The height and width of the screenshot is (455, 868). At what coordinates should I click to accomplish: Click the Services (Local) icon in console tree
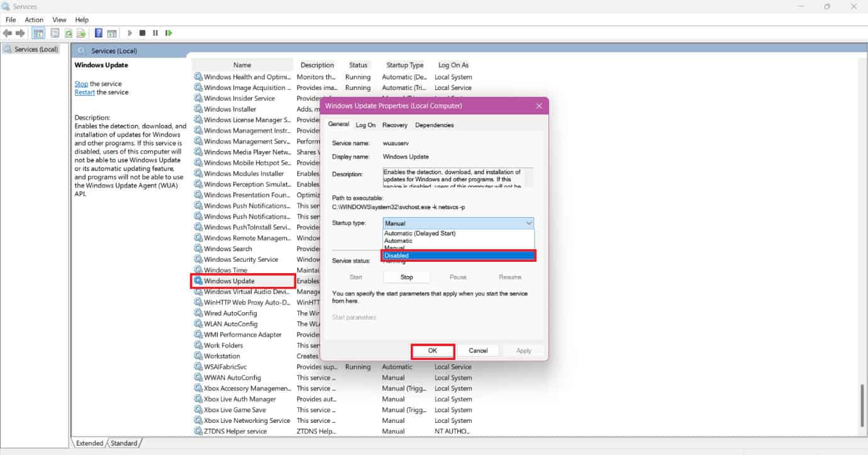[x=7, y=49]
